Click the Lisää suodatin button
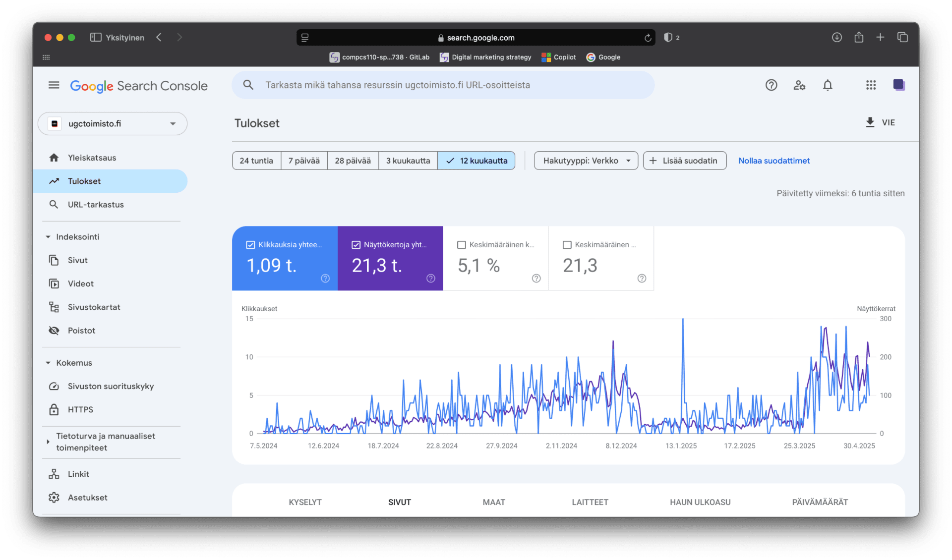This screenshot has height=560, width=952. pos(684,161)
